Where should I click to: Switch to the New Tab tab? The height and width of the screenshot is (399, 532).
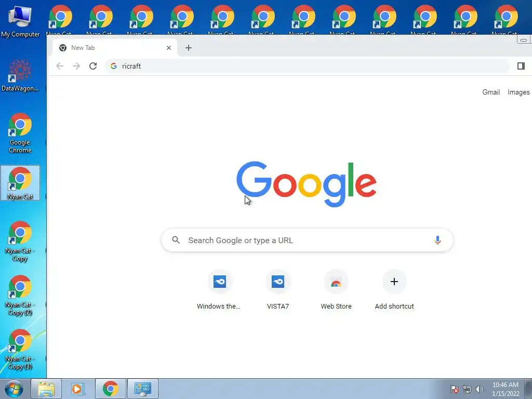(x=114, y=48)
